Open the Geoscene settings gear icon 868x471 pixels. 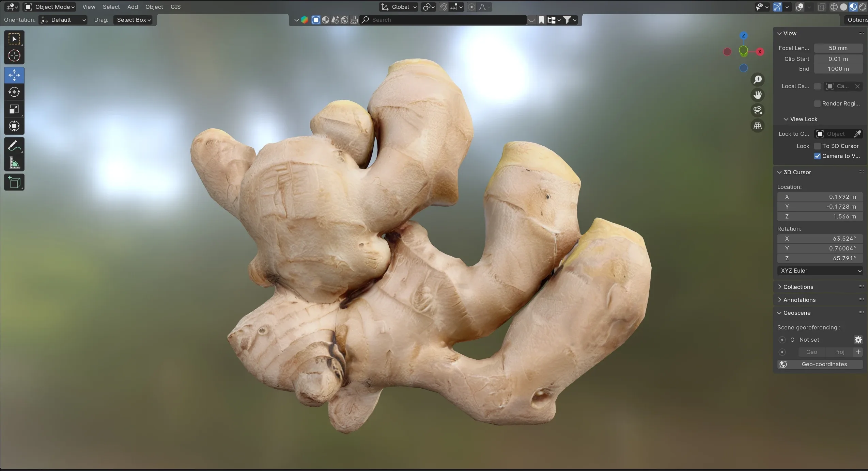pos(858,339)
